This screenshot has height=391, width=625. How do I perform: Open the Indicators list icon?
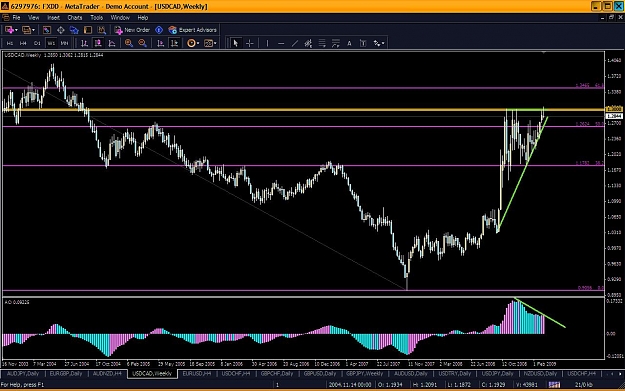(191, 43)
